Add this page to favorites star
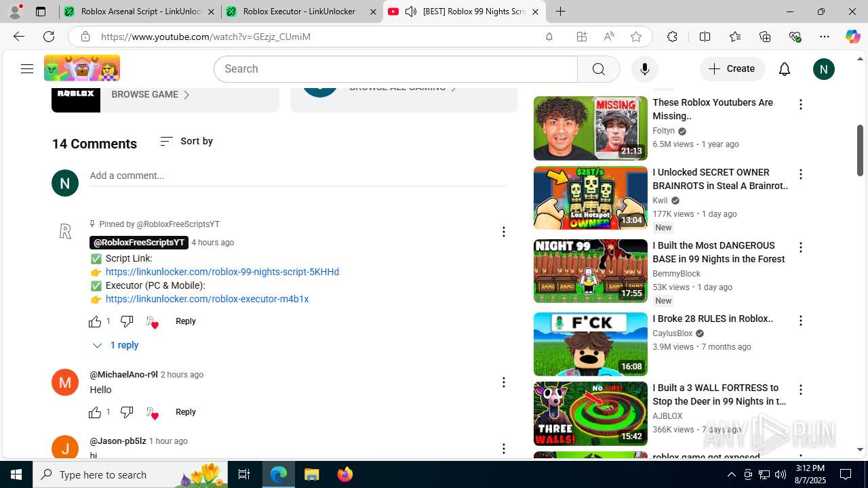868x488 pixels. pos(635,37)
